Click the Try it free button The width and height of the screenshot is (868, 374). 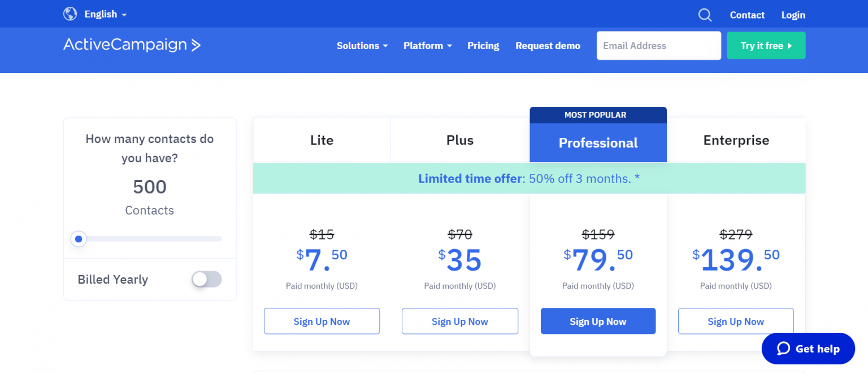pyautogui.click(x=766, y=46)
